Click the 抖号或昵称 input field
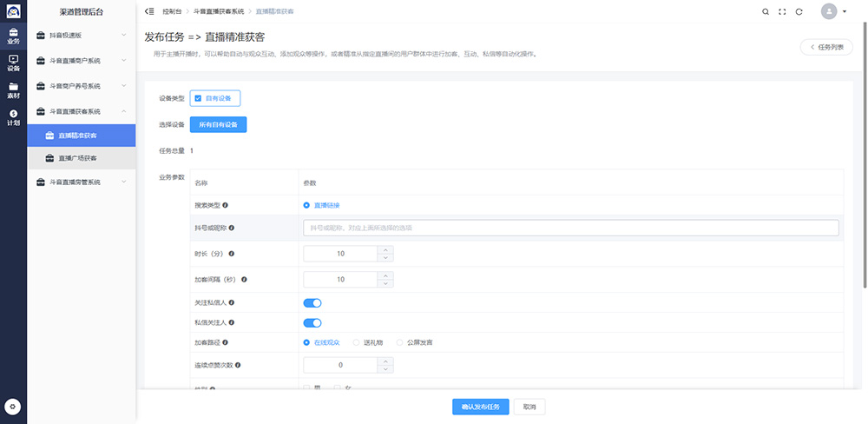 point(570,228)
